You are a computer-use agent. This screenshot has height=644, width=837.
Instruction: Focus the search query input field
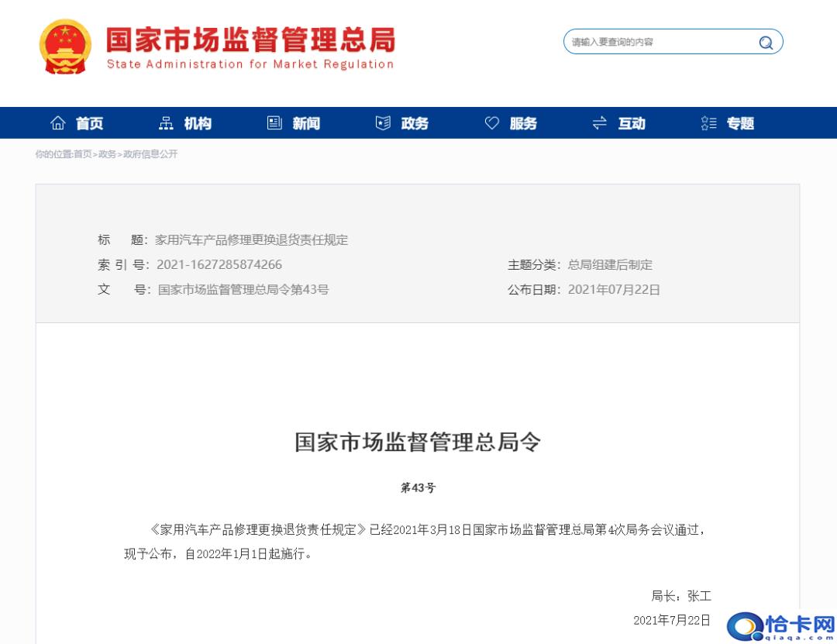point(659,42)
